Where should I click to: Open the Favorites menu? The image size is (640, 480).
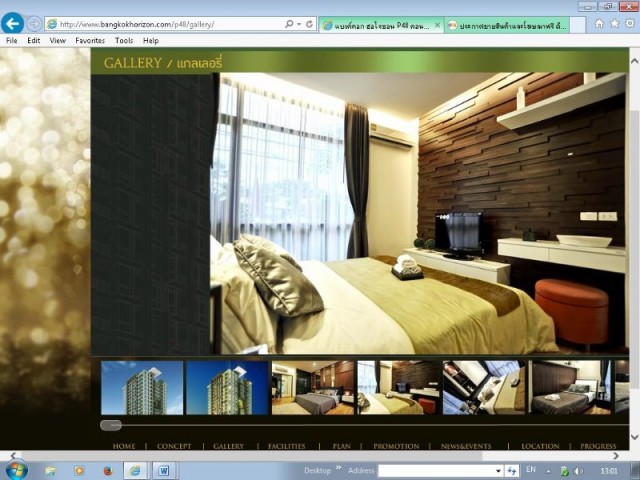coord(90,41)
